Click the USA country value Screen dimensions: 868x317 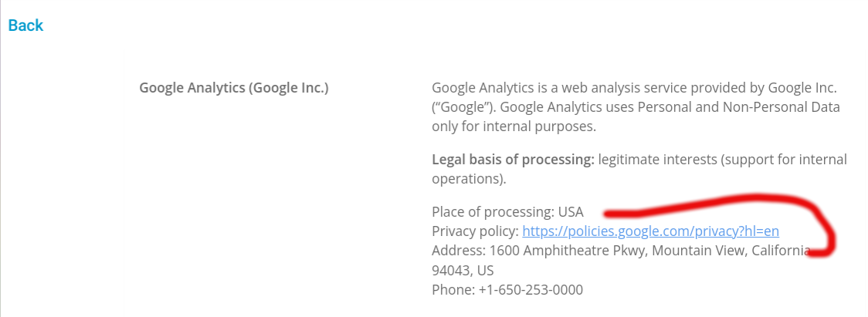[x=571, y=212]
